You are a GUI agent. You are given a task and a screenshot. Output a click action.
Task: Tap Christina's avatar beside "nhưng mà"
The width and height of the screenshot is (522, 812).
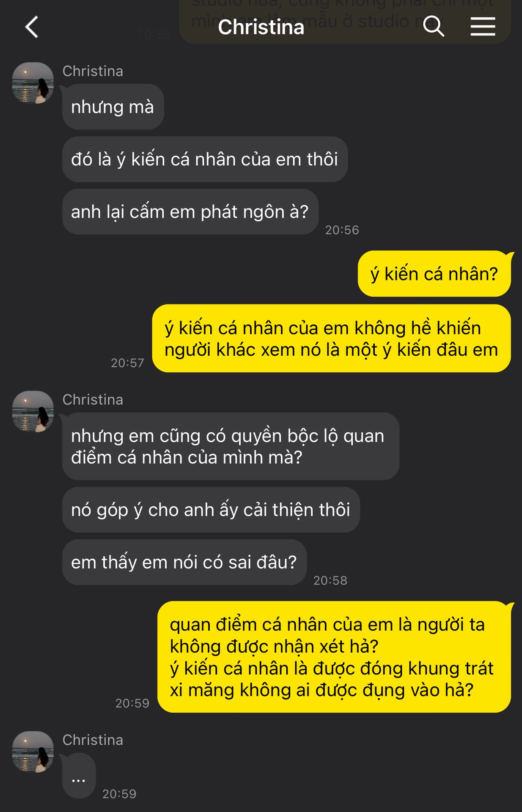pos(33,83)
